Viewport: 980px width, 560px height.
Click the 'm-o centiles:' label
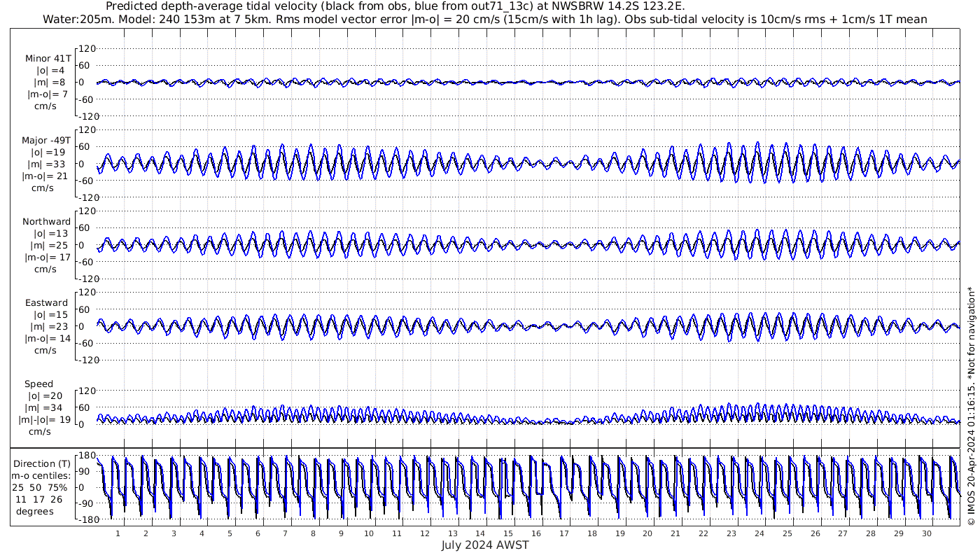pyautogui.click(x=42, y=476)
